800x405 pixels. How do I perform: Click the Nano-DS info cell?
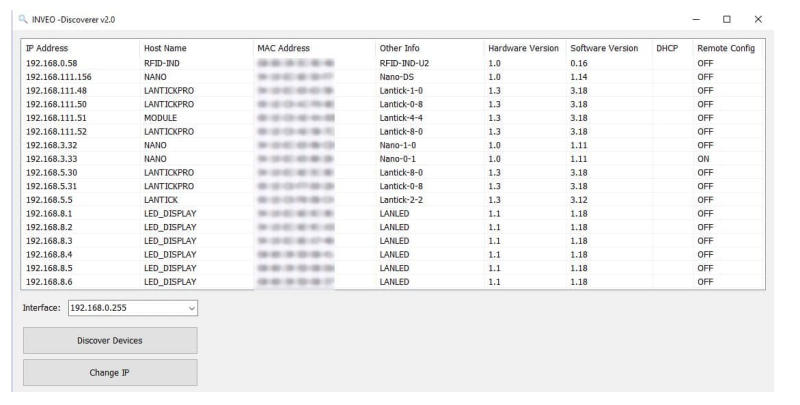[x=396, y=77]
